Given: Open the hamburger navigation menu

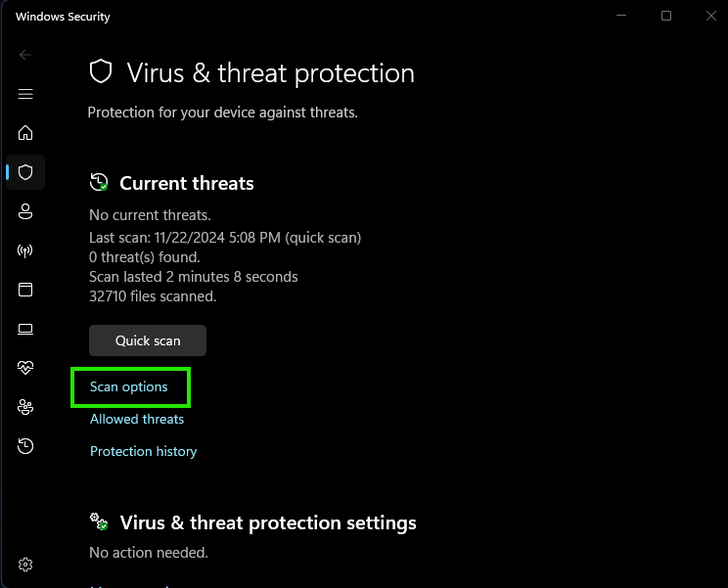Looking at the screenshot, I should coord(25,94).
